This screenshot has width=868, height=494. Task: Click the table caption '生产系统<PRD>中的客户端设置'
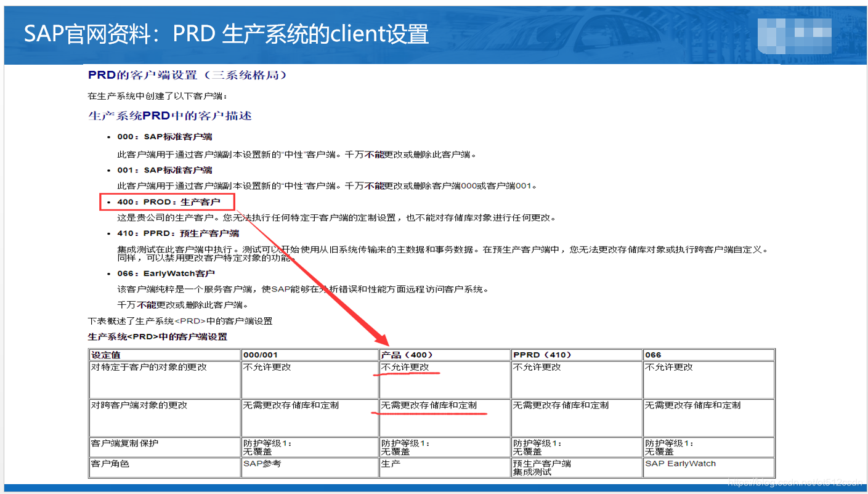pyautogui.click(x=158, y=337)
